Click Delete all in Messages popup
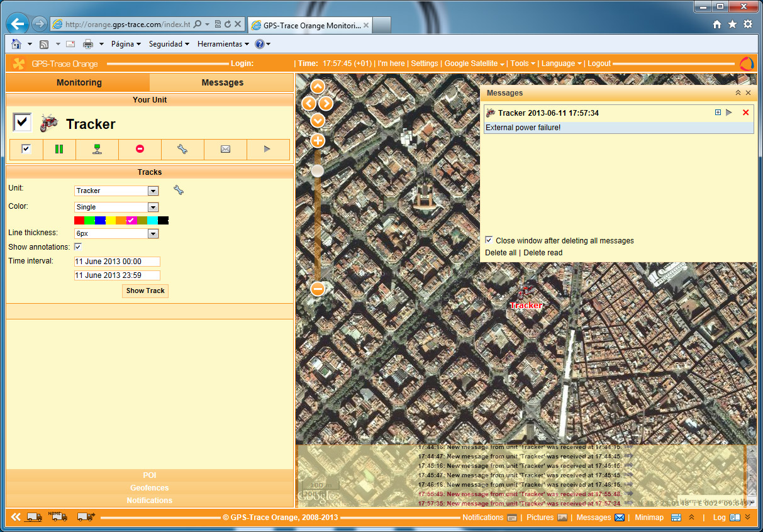 point(501,252)
